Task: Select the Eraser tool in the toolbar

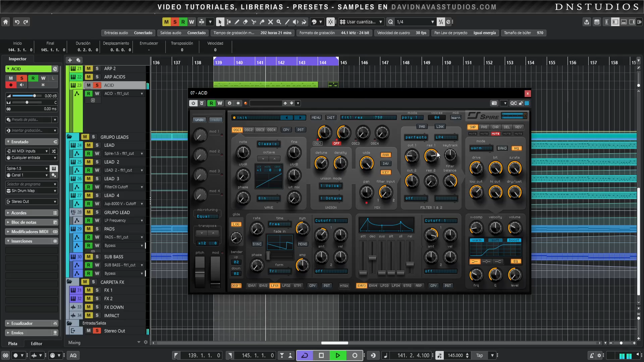Action: tap(245, 22)
